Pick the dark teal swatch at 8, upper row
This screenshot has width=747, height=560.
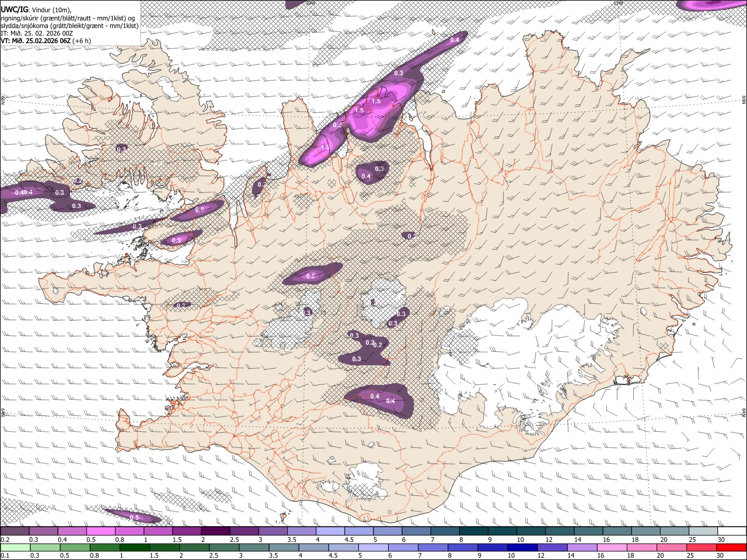click(x=474, y=531)
